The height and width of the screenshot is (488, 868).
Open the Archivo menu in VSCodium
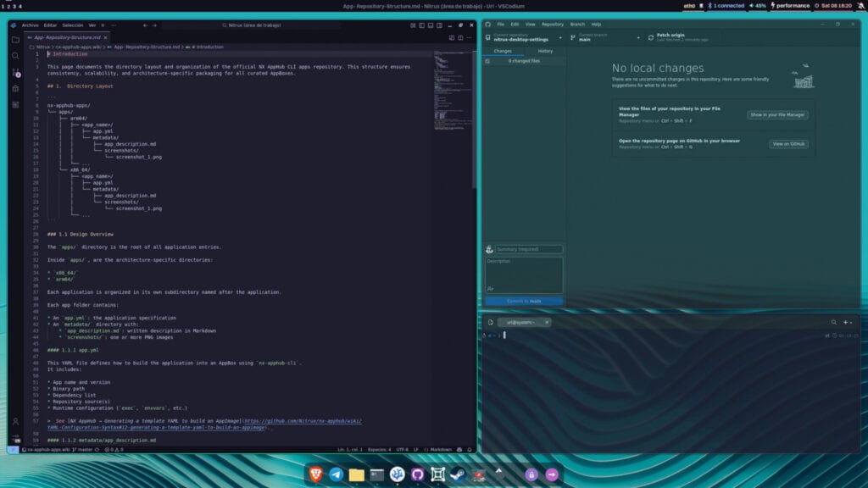(x=31, y=25)
